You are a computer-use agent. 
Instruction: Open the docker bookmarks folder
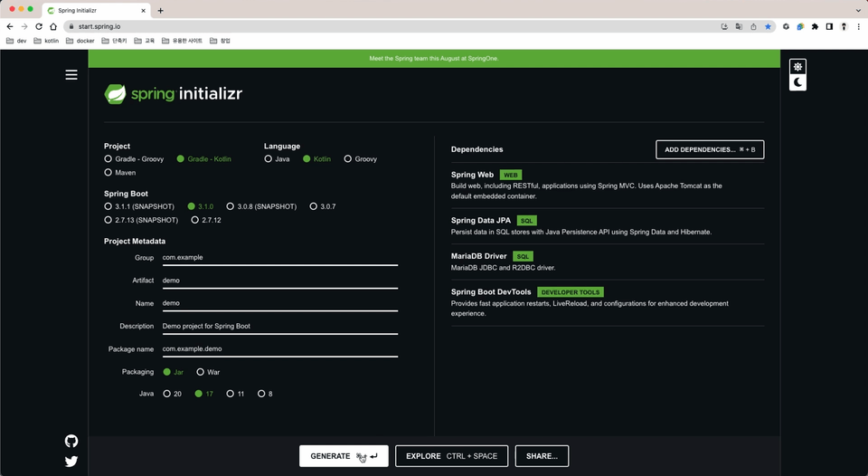(x=80, y=41)
